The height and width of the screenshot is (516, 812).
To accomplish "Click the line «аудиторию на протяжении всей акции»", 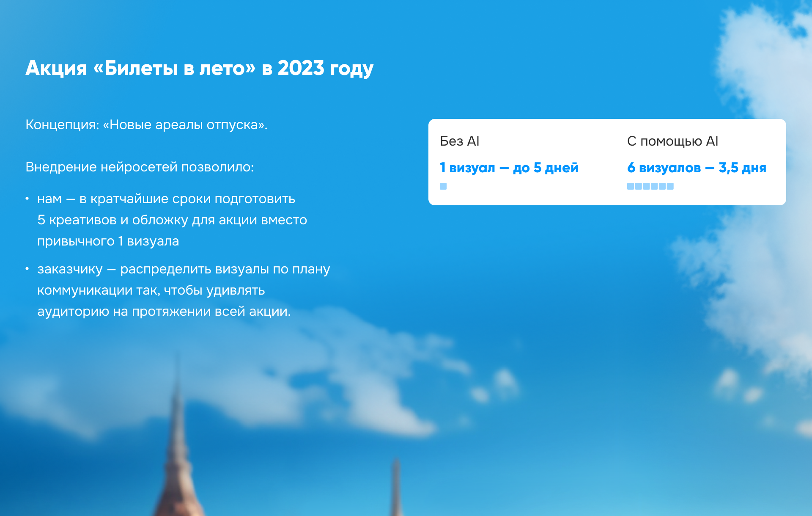I will coord(164,312).
